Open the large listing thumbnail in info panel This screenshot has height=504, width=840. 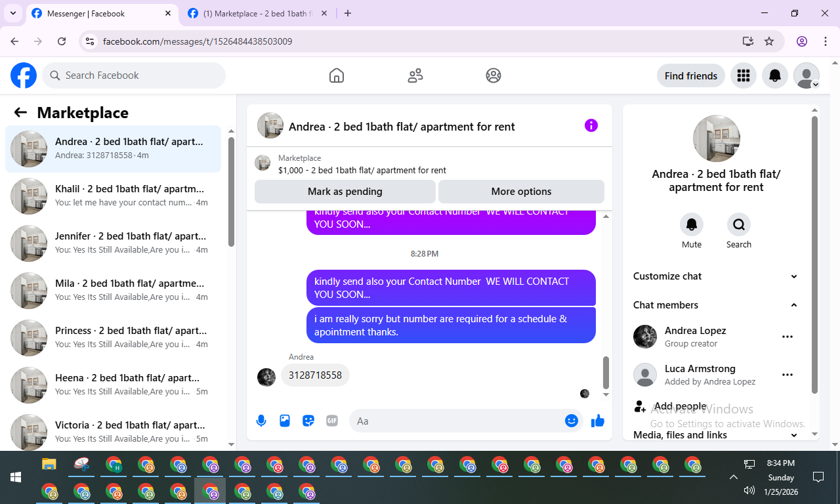tap(717, 138)
